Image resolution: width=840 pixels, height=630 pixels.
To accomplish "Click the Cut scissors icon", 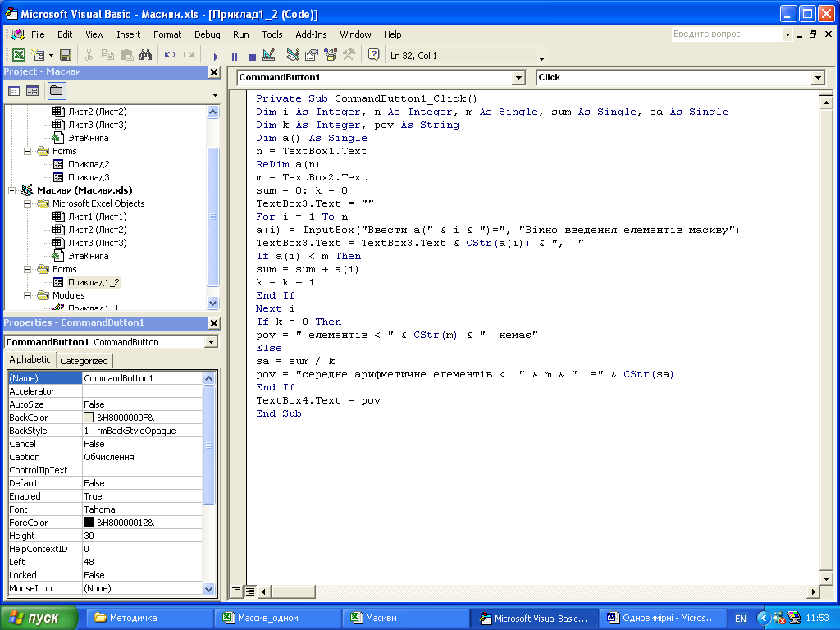I will click(x=89, y=55).
